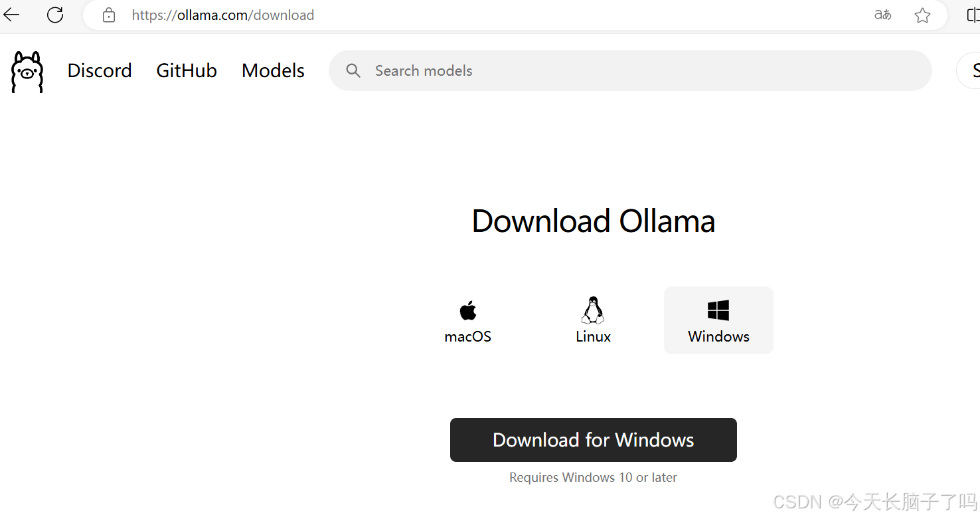This screenshot has height=519, width=980.
Task: Select the Windows download option
Action: click(718, 320)
